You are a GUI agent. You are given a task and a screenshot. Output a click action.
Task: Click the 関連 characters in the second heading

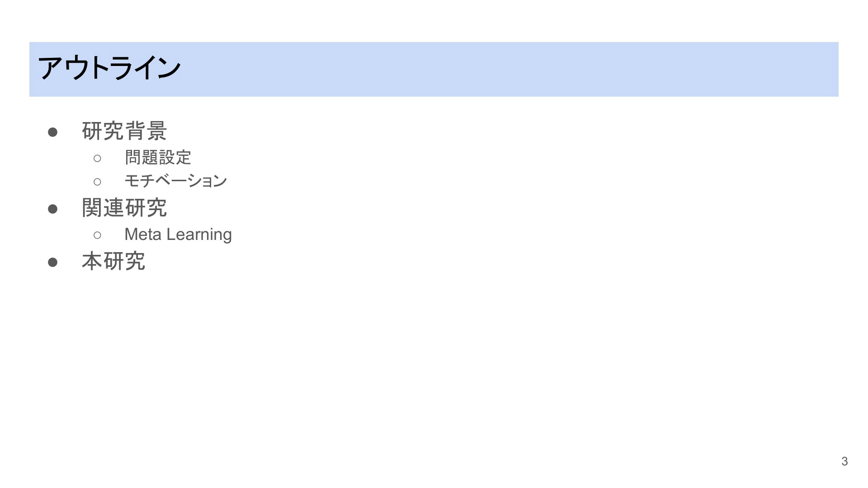(103, 208)
